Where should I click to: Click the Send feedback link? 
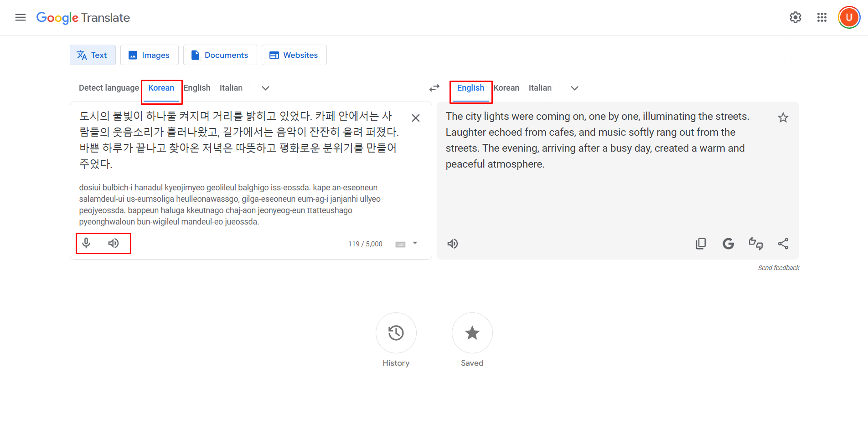(779, 268)
